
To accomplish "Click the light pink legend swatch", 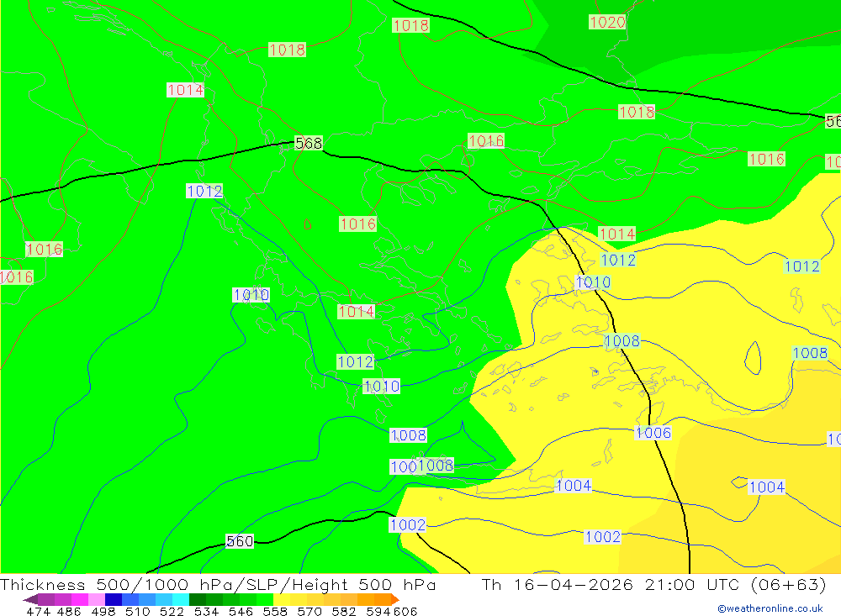I will (x=97, y=599).
